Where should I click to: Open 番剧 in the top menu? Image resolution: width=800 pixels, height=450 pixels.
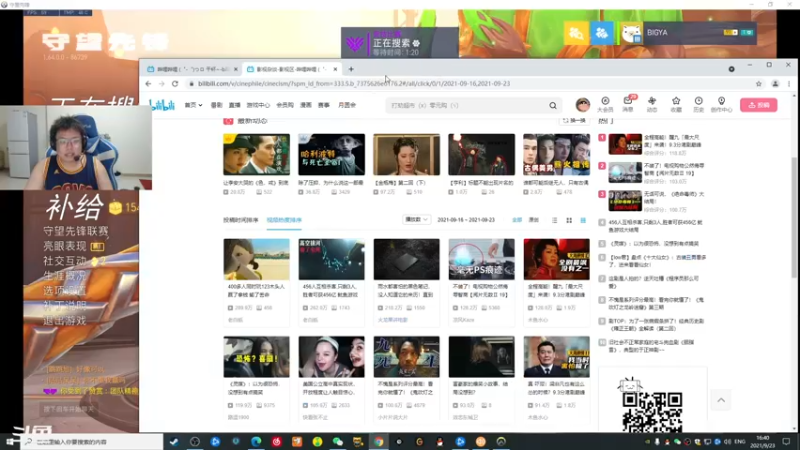[x=216, y=105]
